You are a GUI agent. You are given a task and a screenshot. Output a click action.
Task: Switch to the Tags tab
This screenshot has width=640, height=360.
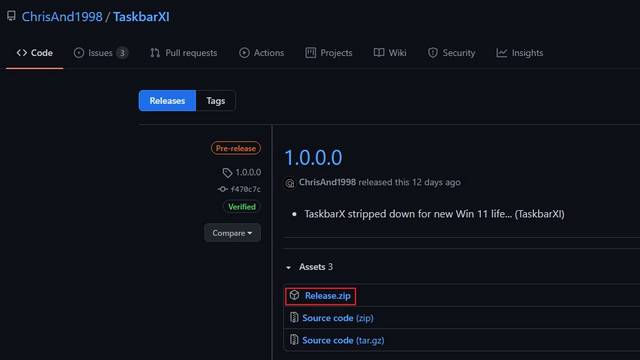pyautogui.click(x=216, y=100)
